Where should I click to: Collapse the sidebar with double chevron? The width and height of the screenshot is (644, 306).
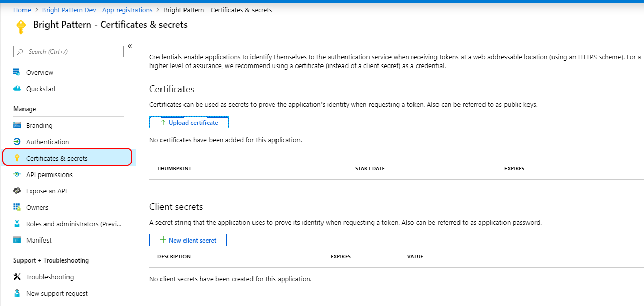130,46
